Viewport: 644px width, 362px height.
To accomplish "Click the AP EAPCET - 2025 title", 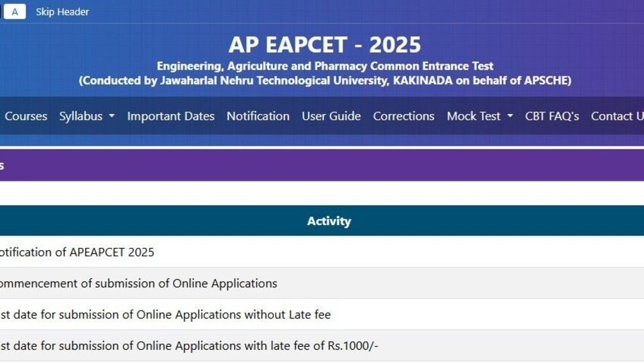I will coord(325,45).
